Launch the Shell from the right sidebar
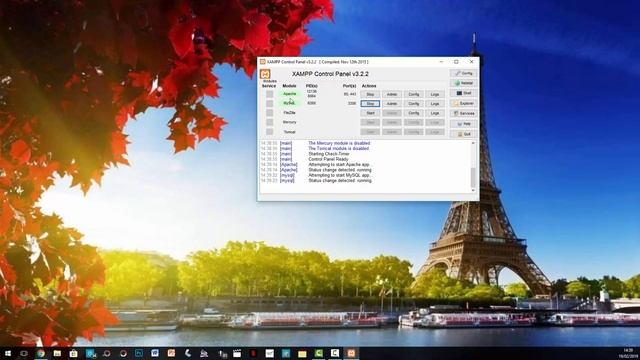This screenshot has width=640, height=360. (464, 93)
